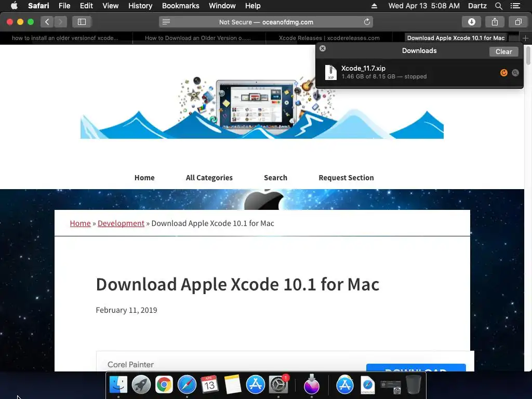The image size is (532, 399).
Task: Open the Share toolbar button
Action: 495,22
